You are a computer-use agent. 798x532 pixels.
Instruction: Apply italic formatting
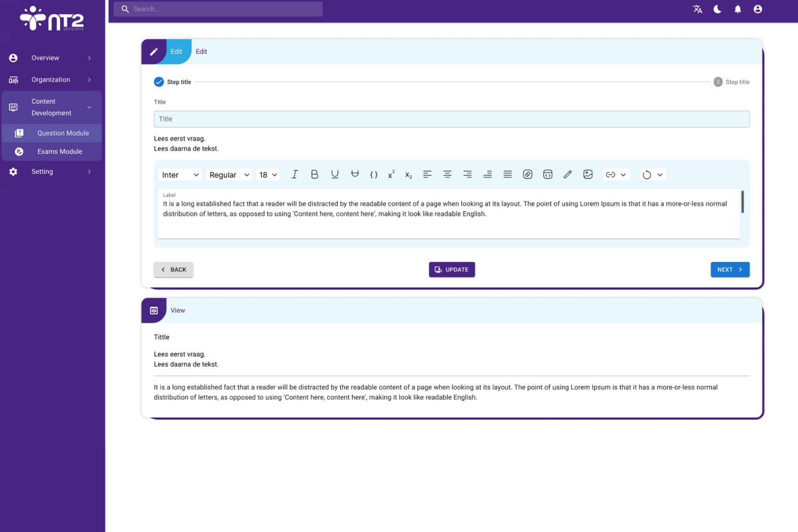tap(294, 174)
